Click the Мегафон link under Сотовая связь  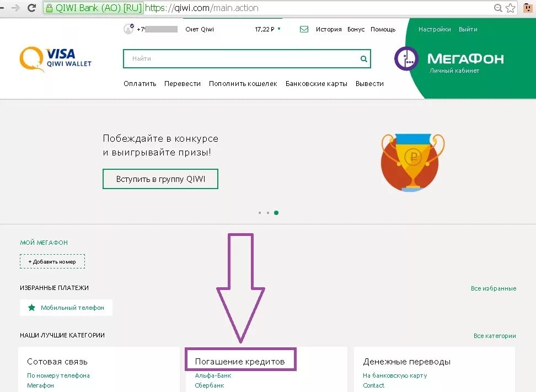click(x=40, y=385)
